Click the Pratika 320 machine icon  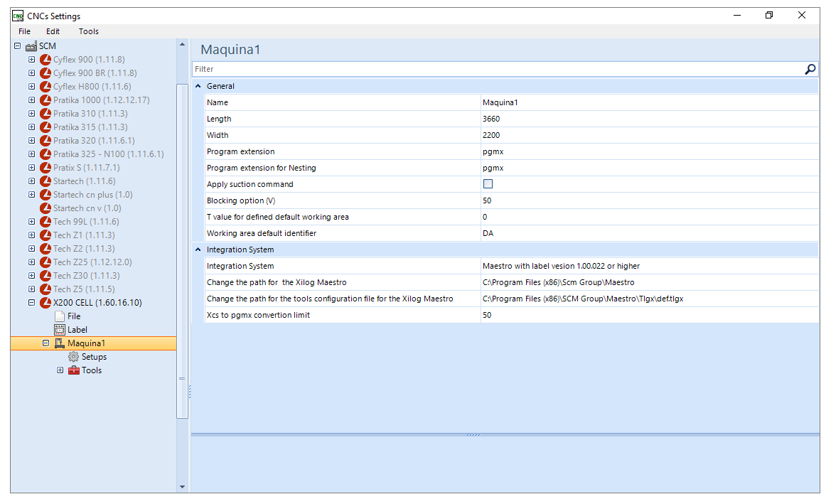[x=45, y=141]
